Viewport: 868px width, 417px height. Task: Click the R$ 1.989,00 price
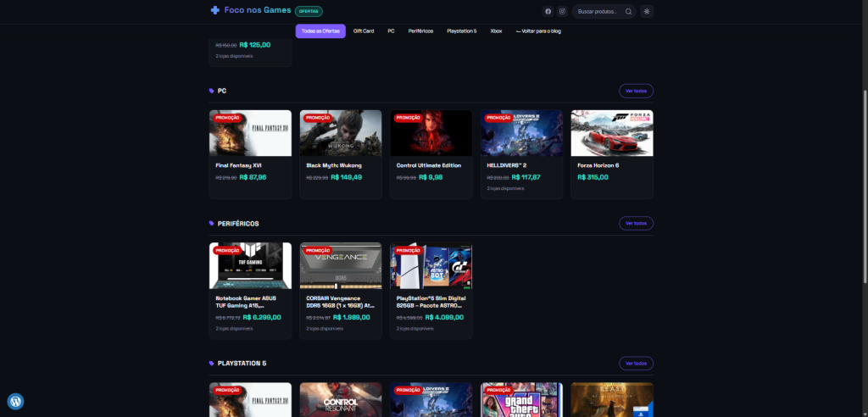coord(352,317)
